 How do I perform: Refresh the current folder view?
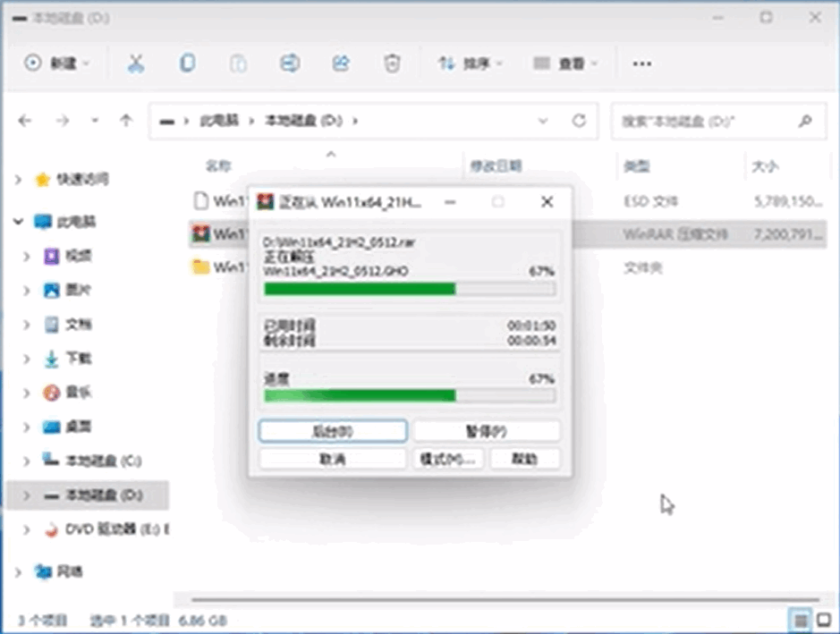(579, 121)
